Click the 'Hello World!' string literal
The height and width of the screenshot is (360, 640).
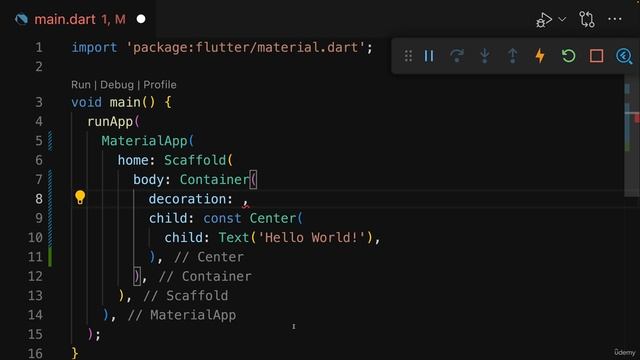coord(312,238)
